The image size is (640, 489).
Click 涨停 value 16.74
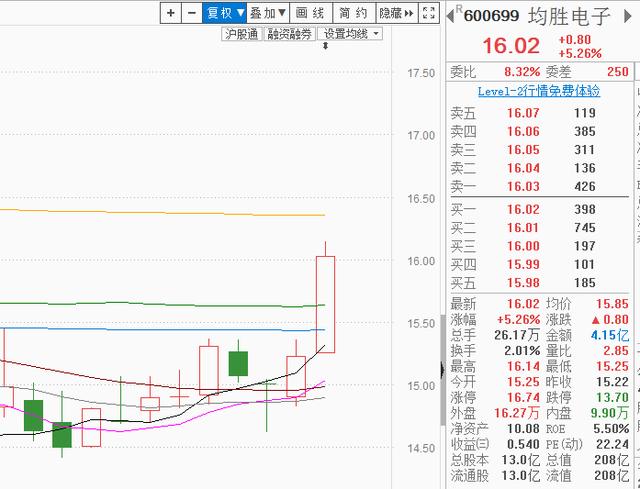pyautogui.click(x=523, y=397)
